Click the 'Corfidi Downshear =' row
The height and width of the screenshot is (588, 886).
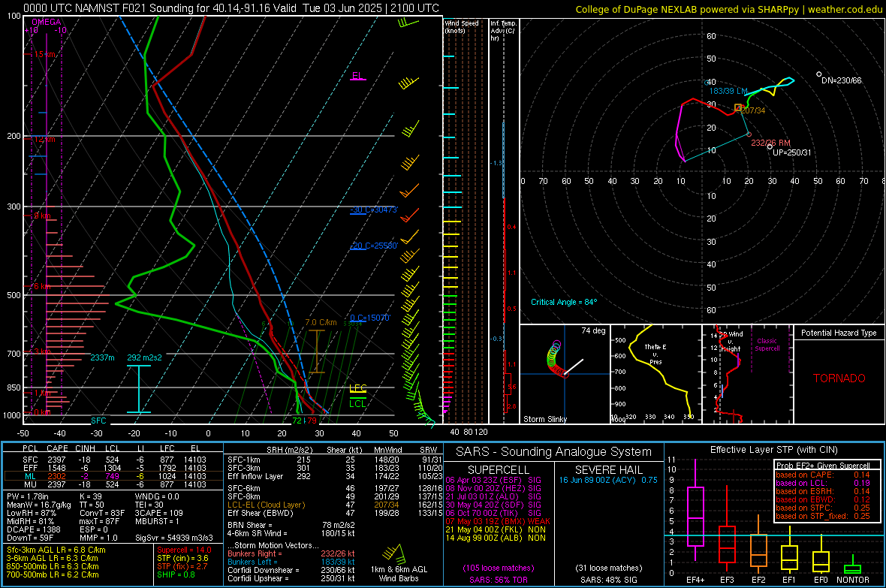291,570
